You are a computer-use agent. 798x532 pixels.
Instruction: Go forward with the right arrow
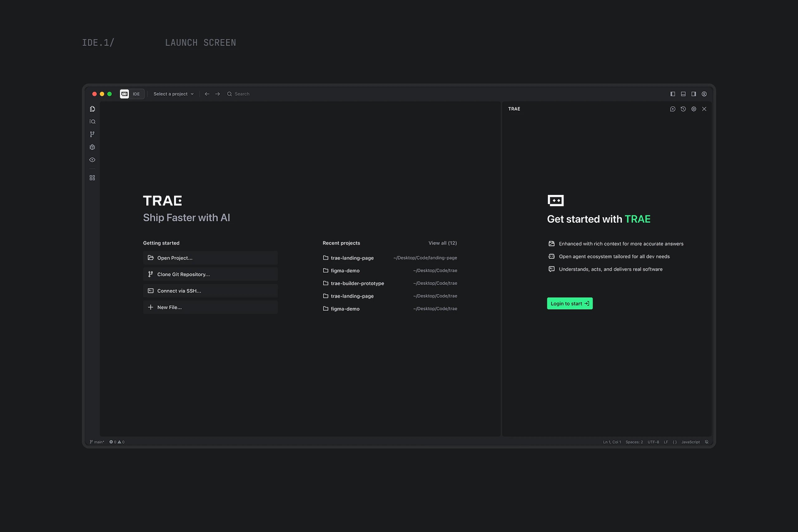(x=218, y=94)
